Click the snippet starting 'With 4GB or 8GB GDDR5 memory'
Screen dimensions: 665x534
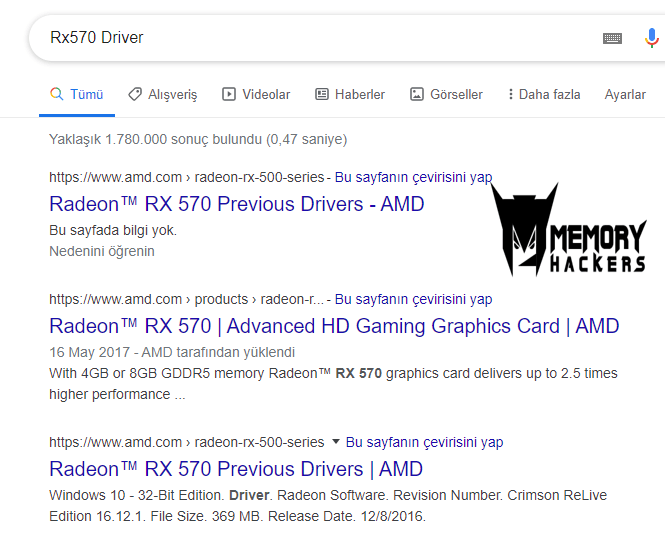pyautogui.click(x=333, y=384)
